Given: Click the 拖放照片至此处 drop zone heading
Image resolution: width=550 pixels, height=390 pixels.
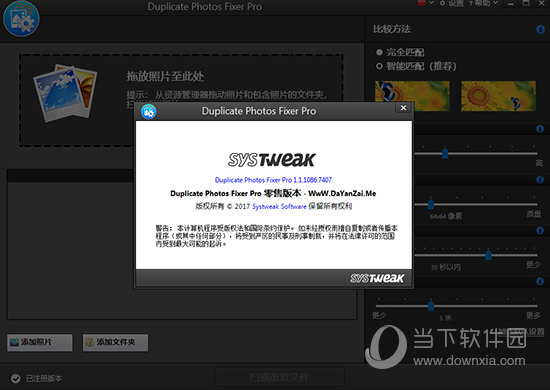Looking at the screenshot, I should [x=165, y=76].
